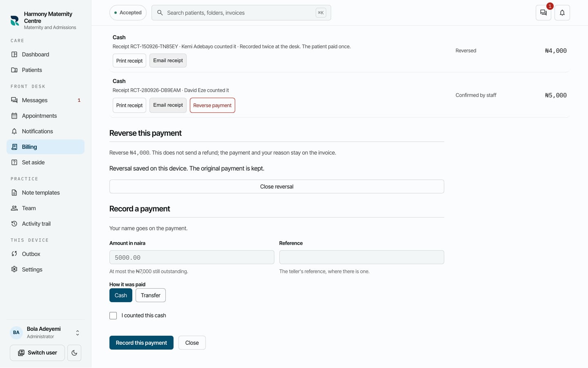
Task: Expand the Bola Adeyemi account switcher chevron
Action: pyautogui.click(x=78, y=333)
